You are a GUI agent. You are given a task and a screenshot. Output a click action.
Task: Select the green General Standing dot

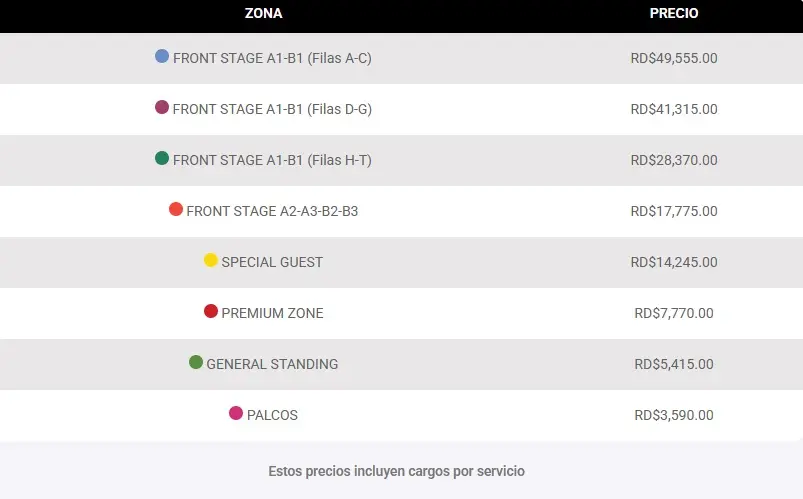[196, 362]
